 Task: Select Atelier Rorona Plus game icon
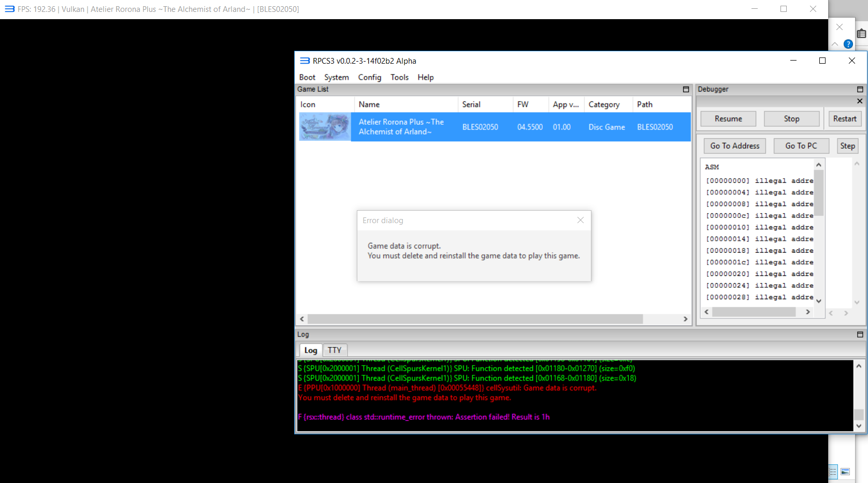(325, 127)
